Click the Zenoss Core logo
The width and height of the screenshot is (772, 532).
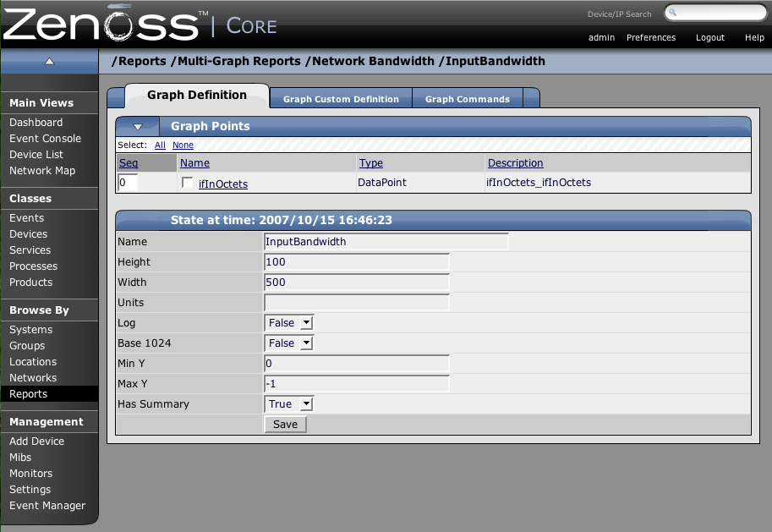point(140,23)
